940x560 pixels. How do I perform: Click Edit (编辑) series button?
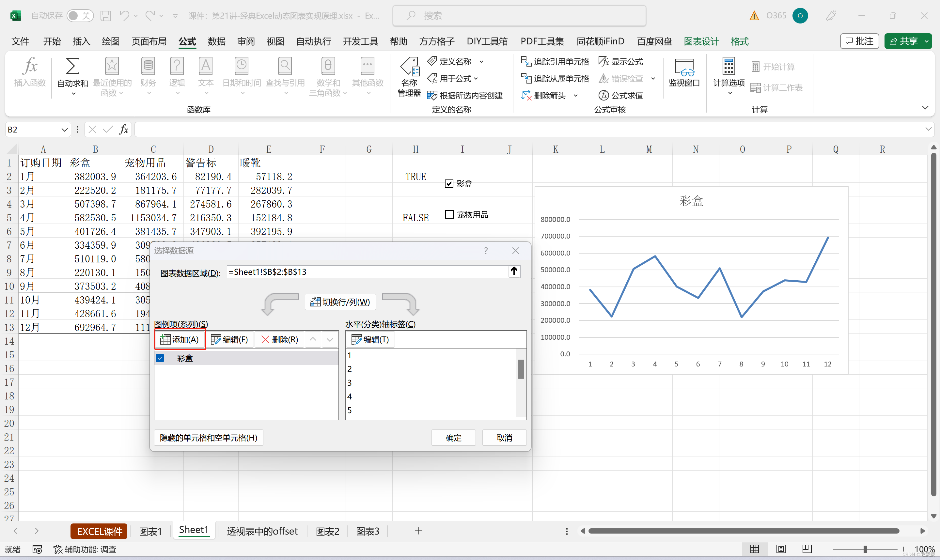click(x=229, y=339)
